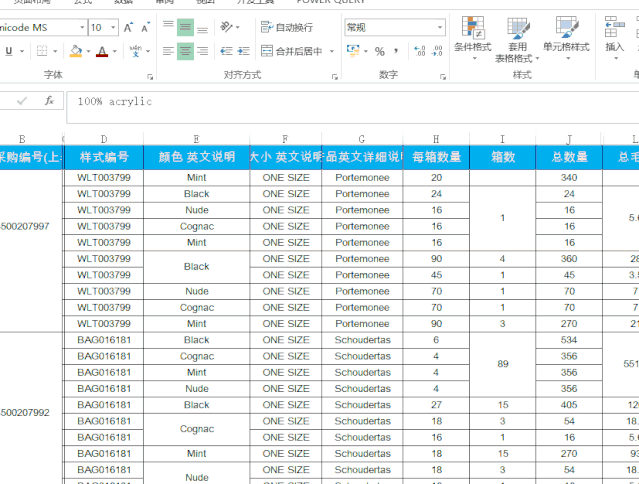
Task: Open font color dropdown arrow
Action: [115, 51]
